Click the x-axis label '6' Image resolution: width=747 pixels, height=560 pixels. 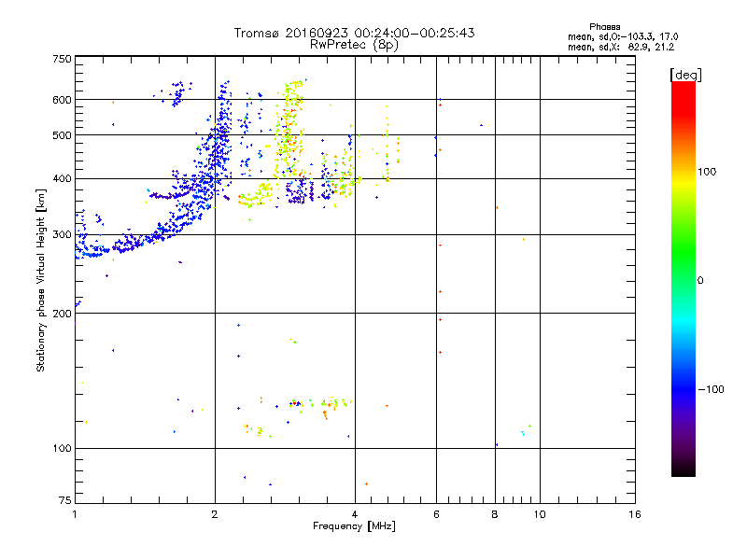coord(436,514)
